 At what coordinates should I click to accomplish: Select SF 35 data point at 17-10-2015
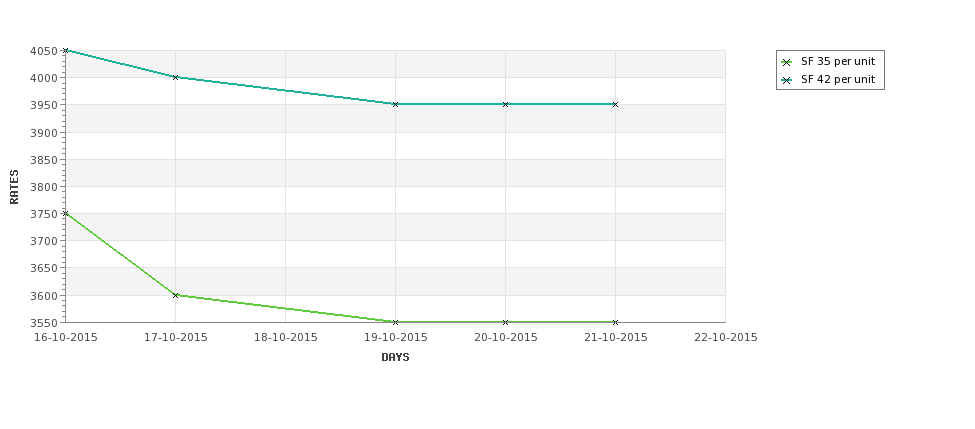(175, 295)
